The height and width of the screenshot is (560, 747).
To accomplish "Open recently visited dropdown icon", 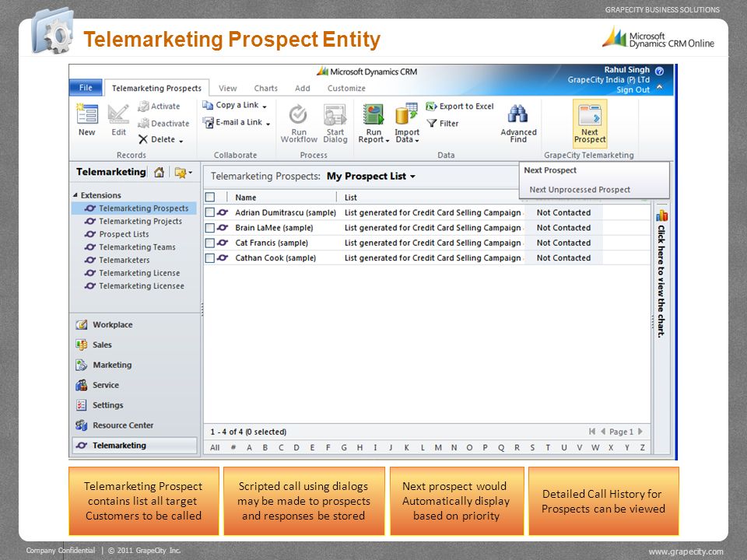I will 184,173.
